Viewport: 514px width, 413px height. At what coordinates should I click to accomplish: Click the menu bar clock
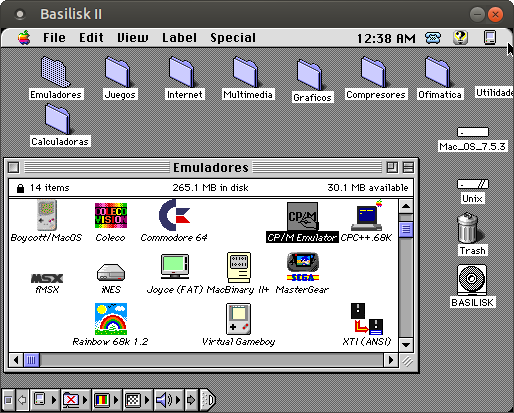pyautogui.click(x=386, y=38)
